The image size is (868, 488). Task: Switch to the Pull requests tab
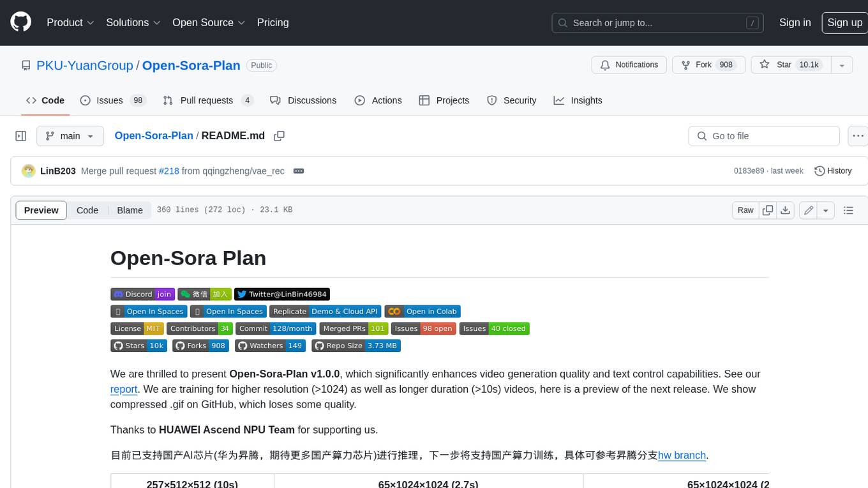(208, 100)
